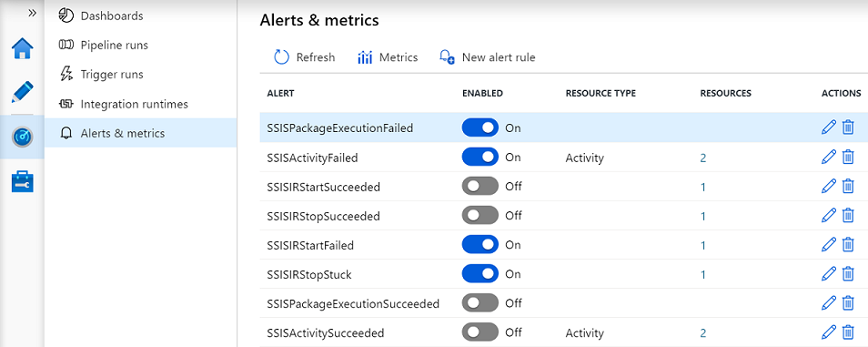Select the SSISIRStopSucceeded alert name
868x347 pixels.
coord(323,216)
